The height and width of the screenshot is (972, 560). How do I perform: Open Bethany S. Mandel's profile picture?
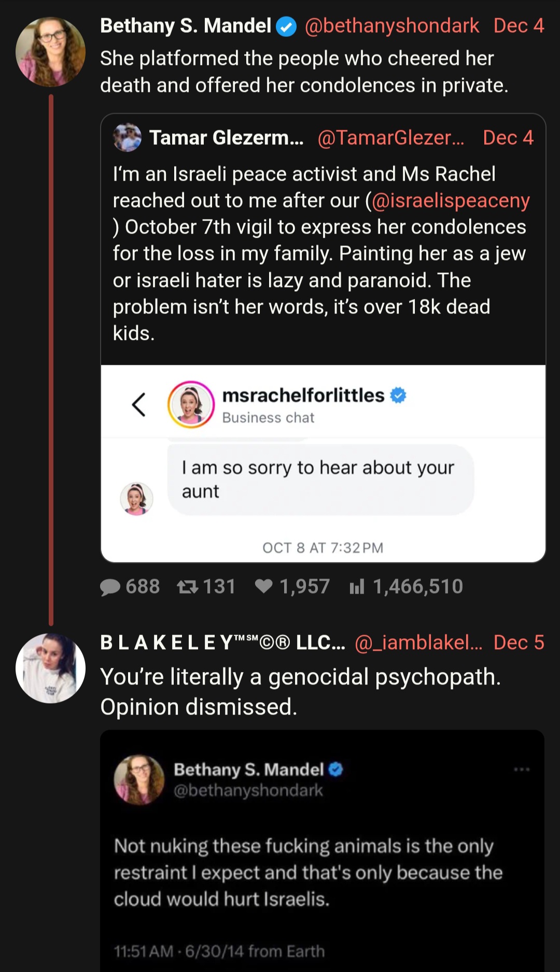[50, 51]
